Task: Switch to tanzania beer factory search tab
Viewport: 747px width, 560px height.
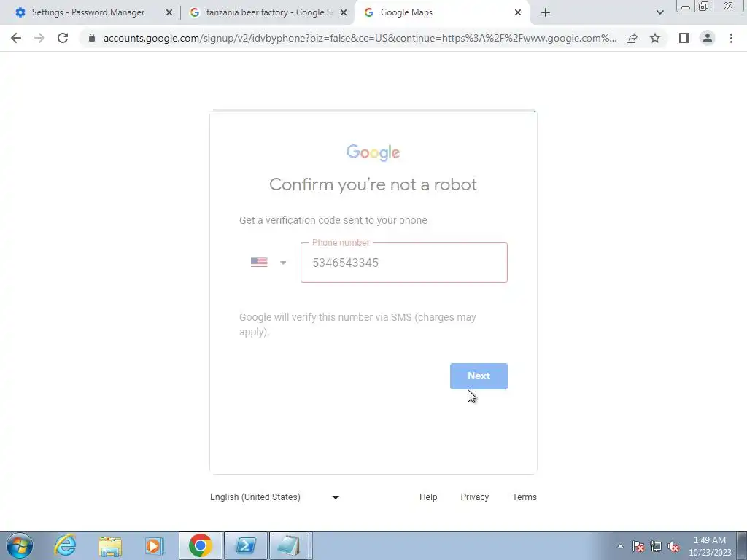Action: click(x=269, y=12)
